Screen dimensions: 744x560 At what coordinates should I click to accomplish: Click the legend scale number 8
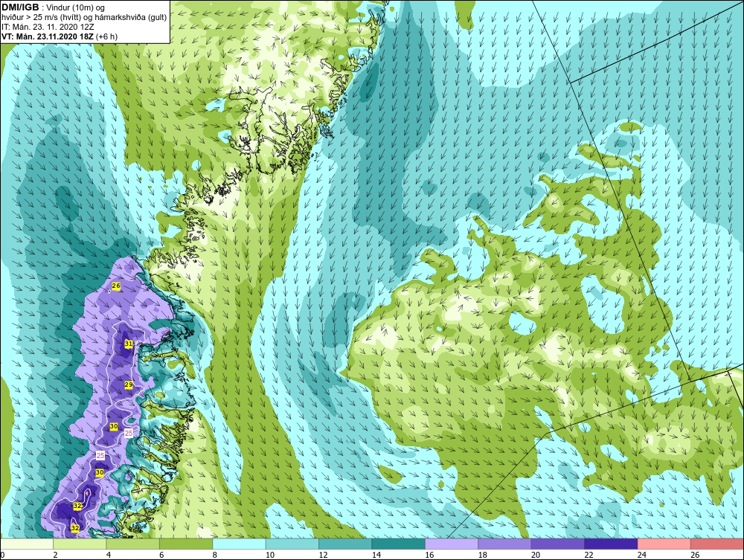pos(215,555)
